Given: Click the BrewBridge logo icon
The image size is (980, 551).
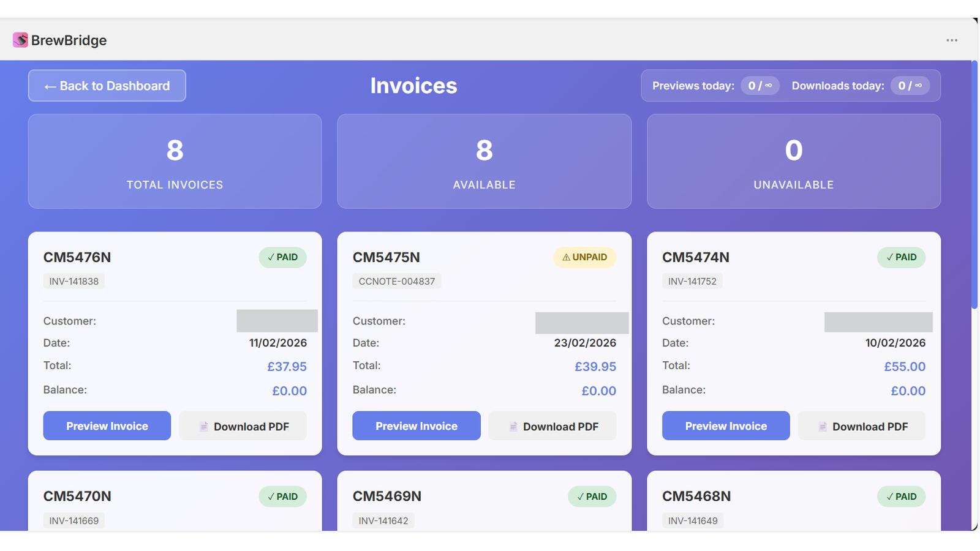Looking at the screenshot, I should (20, 40).
